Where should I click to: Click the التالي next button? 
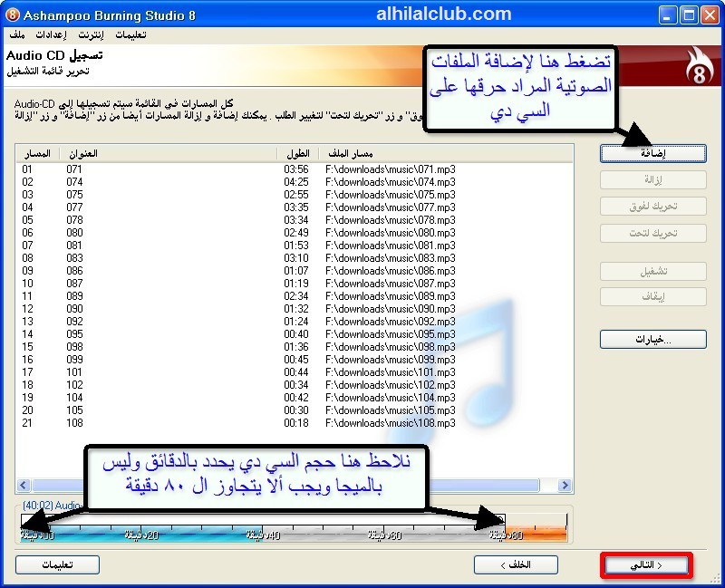tap(646, 565)
